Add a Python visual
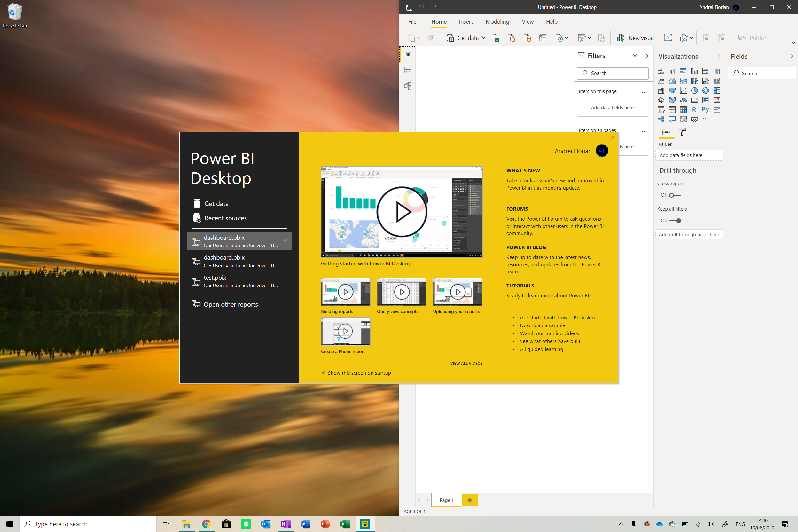 tap(705, 110)
